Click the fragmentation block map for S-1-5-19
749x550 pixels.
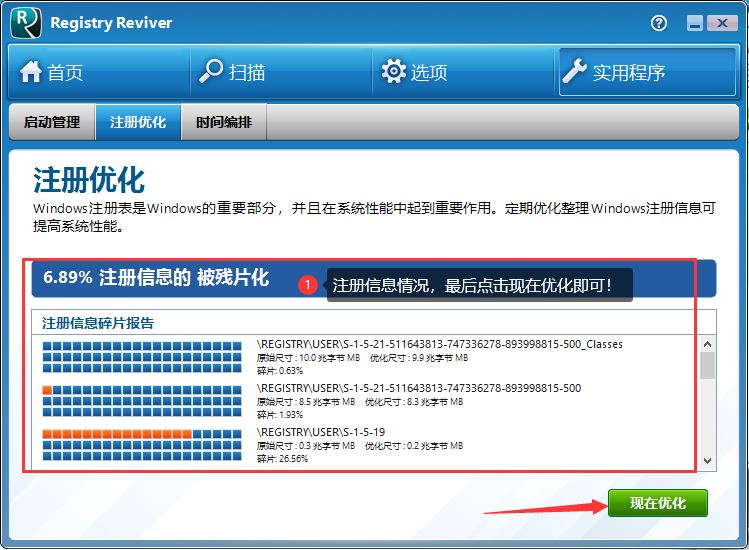tap(142, 445)
